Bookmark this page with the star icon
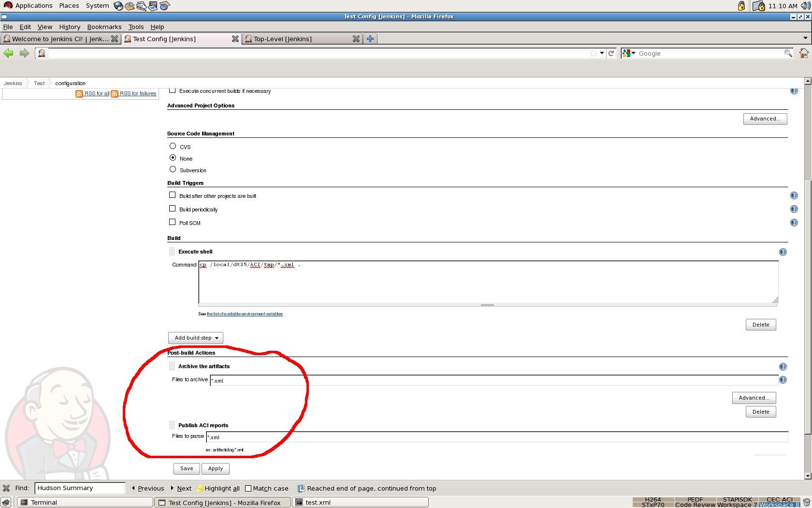 coord(594,53)
